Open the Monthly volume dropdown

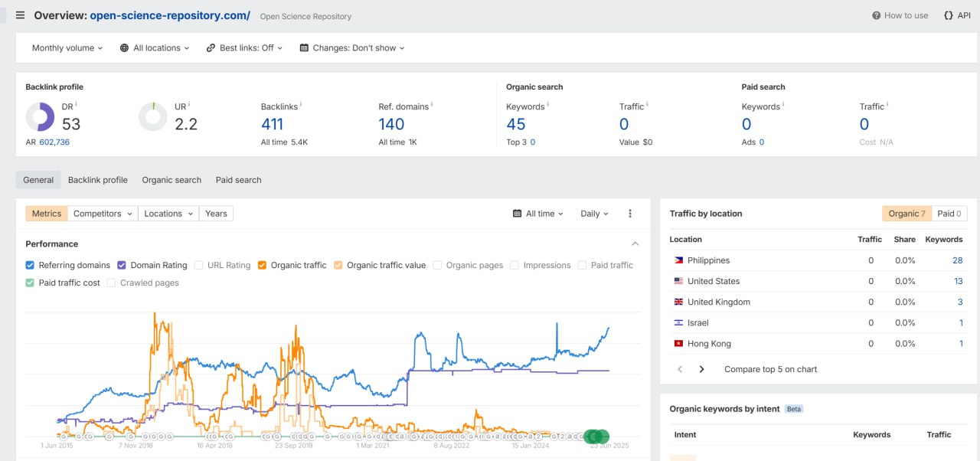67,47
